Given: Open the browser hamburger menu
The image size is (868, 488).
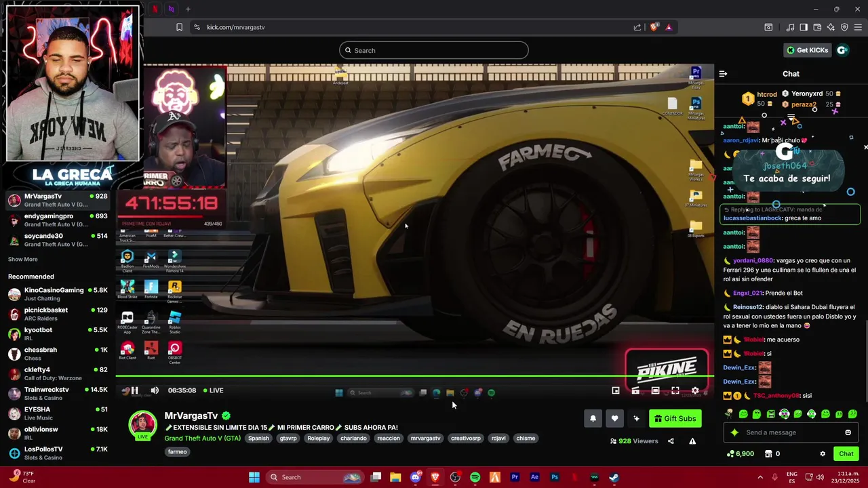Looking at the screenshot, I should click(858, 27).
